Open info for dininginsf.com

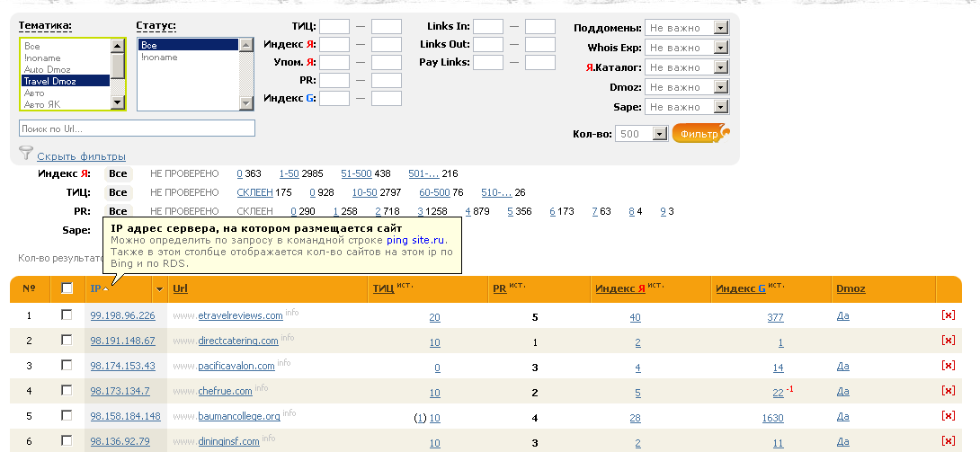pos(268,438)
